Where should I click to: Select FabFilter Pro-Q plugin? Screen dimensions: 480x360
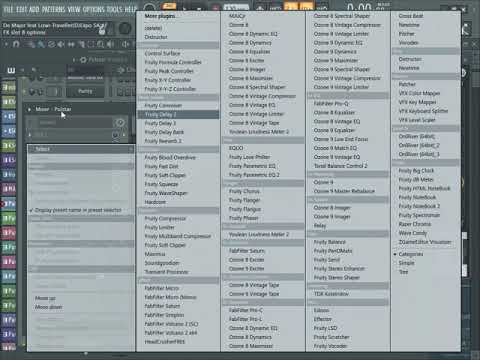[x=331, y=104]
